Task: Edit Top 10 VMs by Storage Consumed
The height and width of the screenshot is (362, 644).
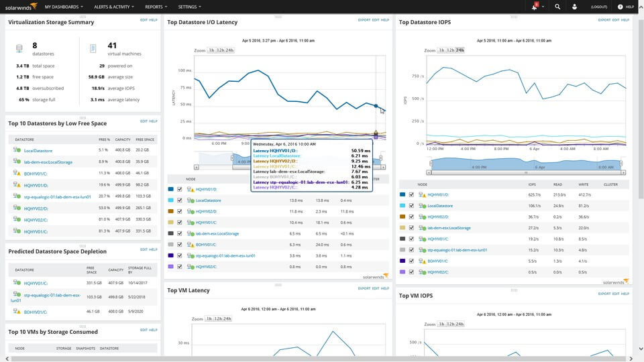Action: [x=144, y=330]
